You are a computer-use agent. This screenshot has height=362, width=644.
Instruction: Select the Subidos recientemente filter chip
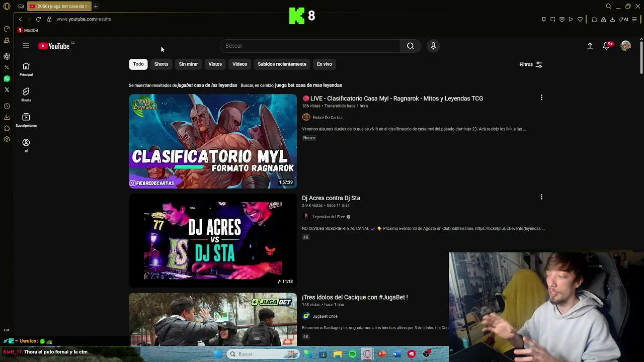[282, 64]
